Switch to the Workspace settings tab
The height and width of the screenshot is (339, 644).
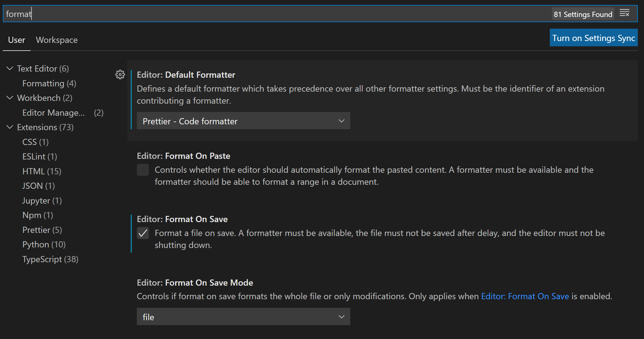coord(57,40)
